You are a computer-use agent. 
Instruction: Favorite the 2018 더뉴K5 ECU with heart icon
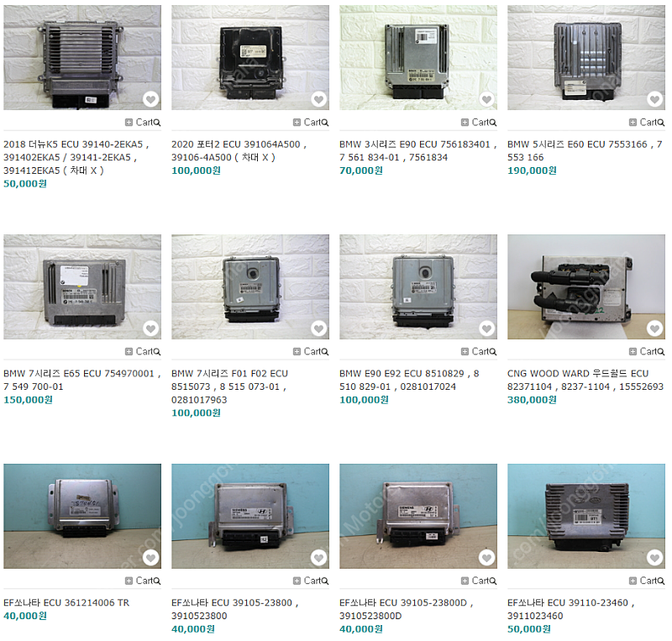point(151,100)
